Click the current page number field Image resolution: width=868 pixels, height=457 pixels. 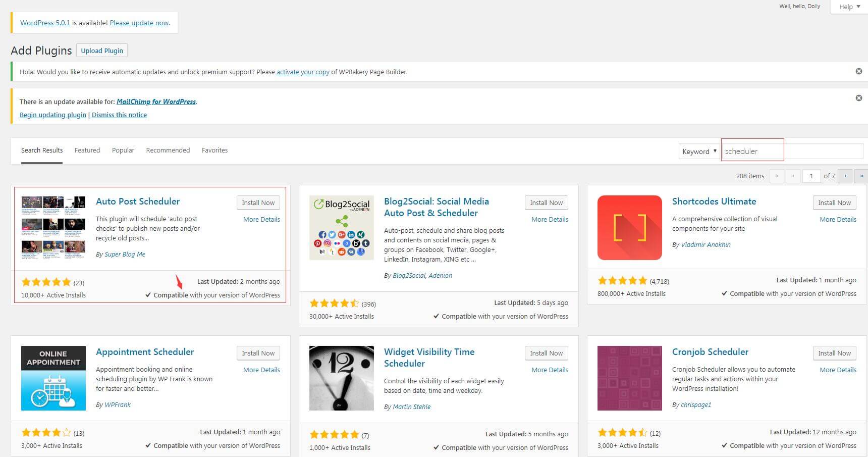tap(811, 176)
